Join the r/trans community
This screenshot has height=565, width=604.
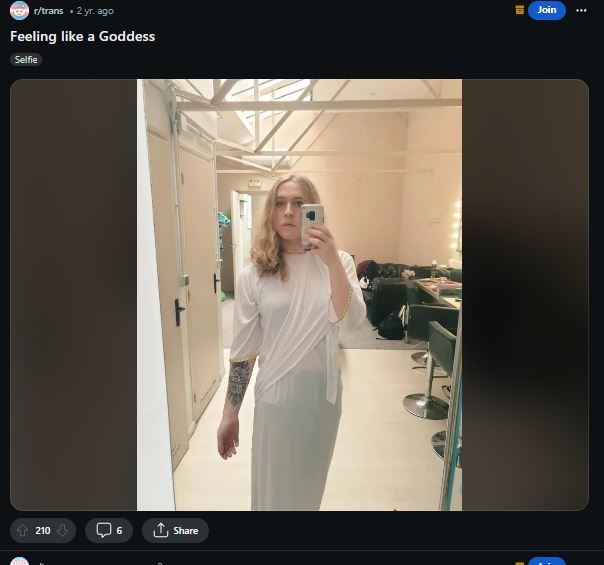pos(547,10)
